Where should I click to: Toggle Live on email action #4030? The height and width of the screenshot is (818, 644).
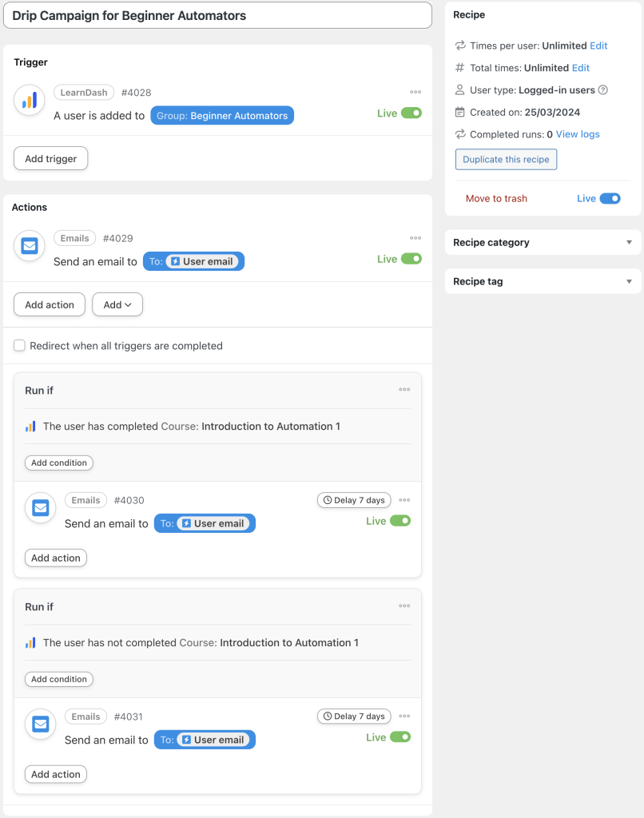[x=402, y=520]
